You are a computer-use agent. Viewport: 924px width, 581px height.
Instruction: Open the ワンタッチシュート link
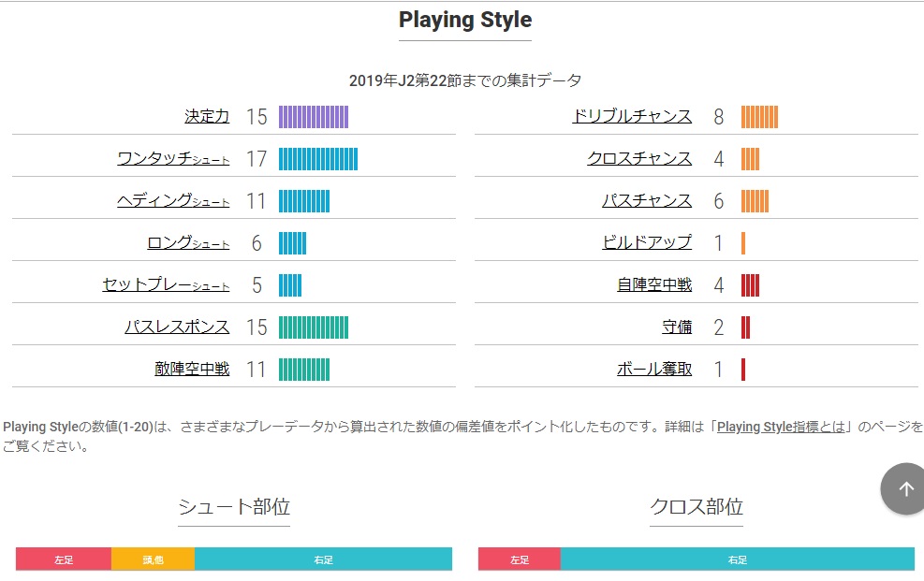click(173, 158)
